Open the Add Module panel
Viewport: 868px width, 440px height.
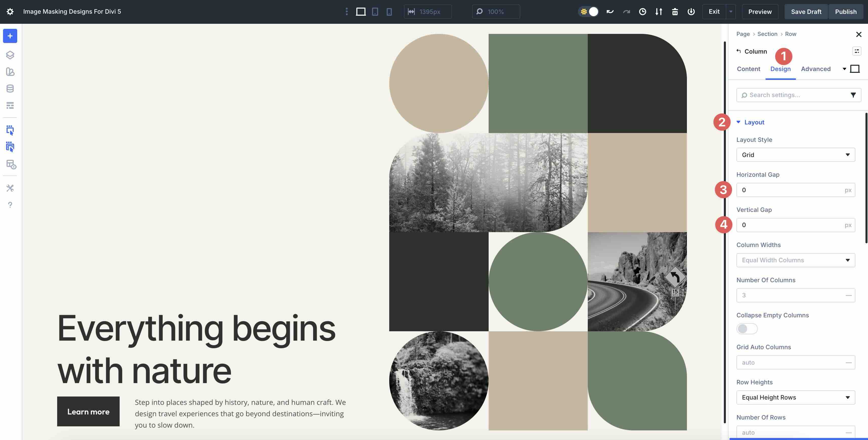point(10,36)
